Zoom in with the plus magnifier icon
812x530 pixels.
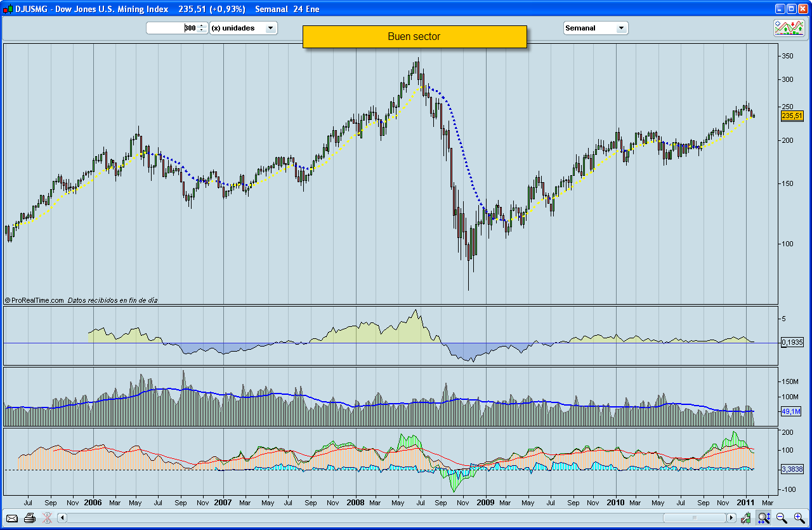(797, 518)
